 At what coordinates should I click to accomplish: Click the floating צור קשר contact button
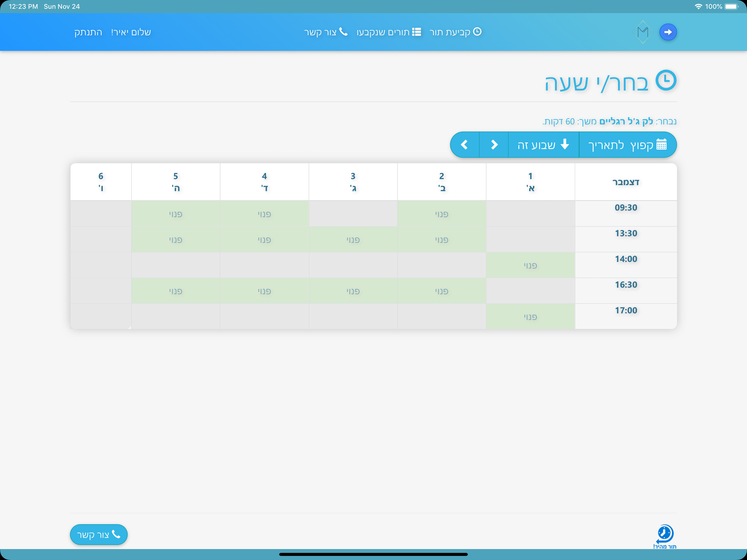[99, 534]
